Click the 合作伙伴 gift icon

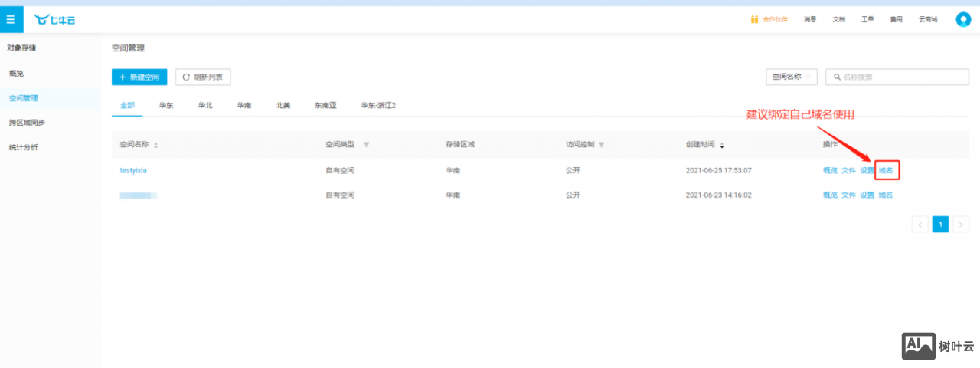coord(754,19)
